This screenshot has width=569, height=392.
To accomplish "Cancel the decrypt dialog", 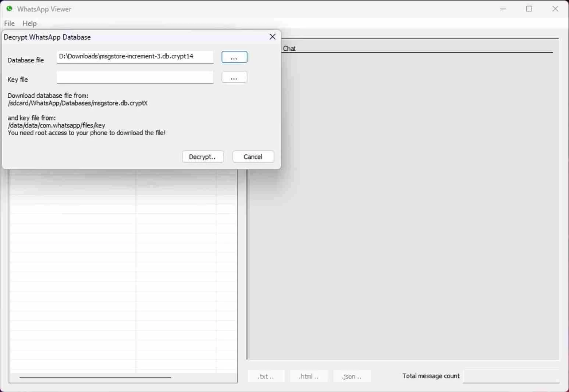I will [253, 157].
